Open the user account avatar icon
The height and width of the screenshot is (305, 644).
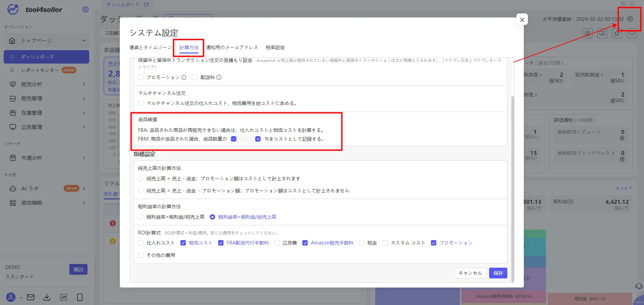pos(11,297)
